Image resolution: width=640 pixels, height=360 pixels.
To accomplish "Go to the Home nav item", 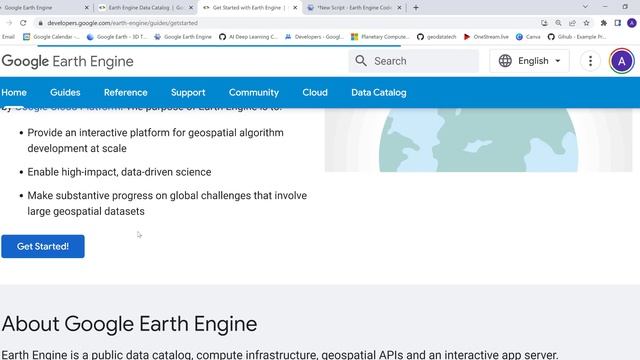I will (x=14, y=93).
